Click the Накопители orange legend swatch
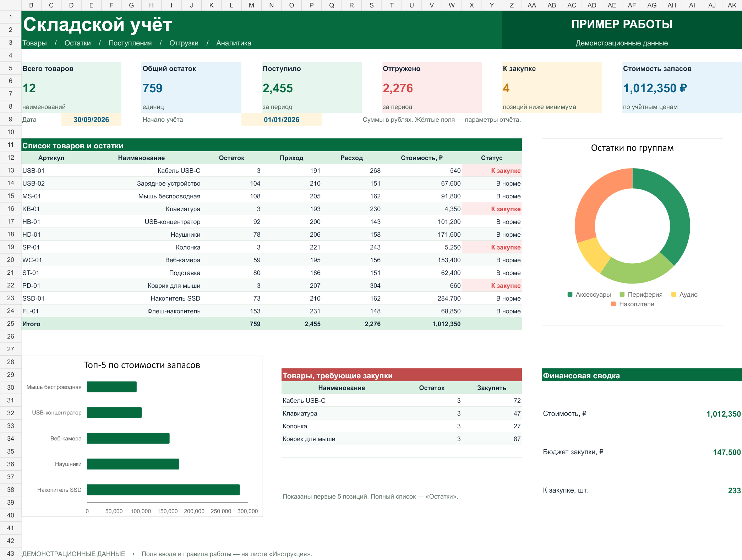742x560 pixels. (x=613, y=304)
